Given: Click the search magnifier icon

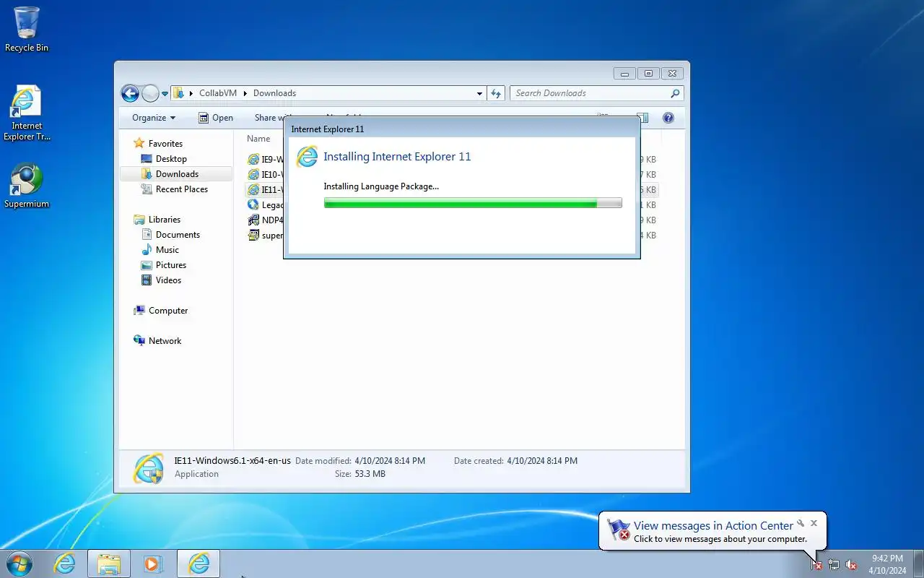Looking at the screenshot, I should tap(675, 93).
